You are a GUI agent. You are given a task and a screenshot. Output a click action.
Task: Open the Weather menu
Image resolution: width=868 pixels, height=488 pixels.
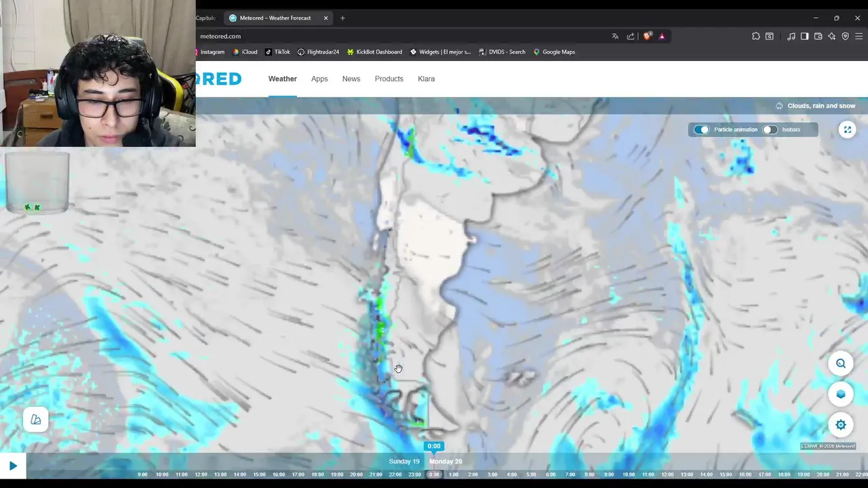tap(282, 79)
